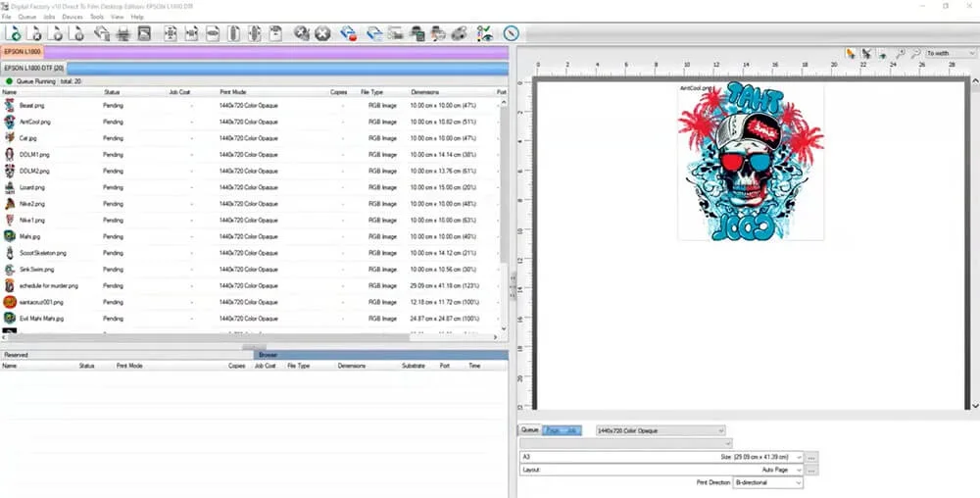Image resolution: width=980 pixels, height=498 pixels.
Task: Click the blue round compass icon
Action: 512,33
